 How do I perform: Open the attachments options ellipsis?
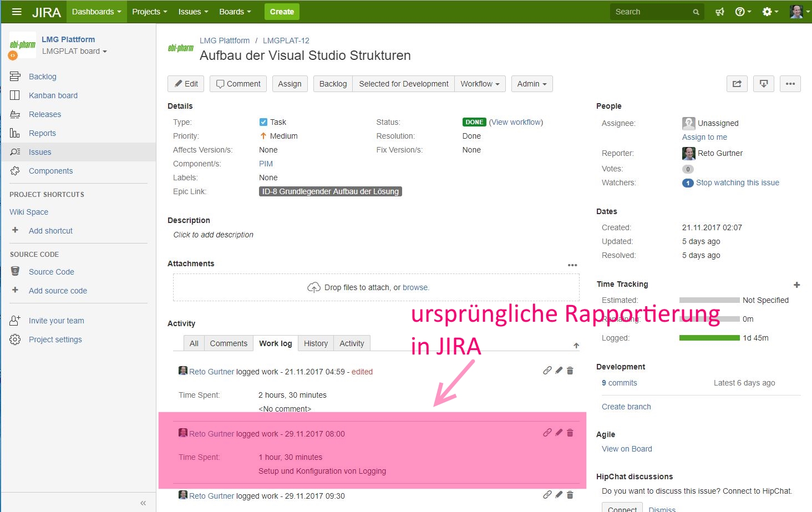pos(572,265)
